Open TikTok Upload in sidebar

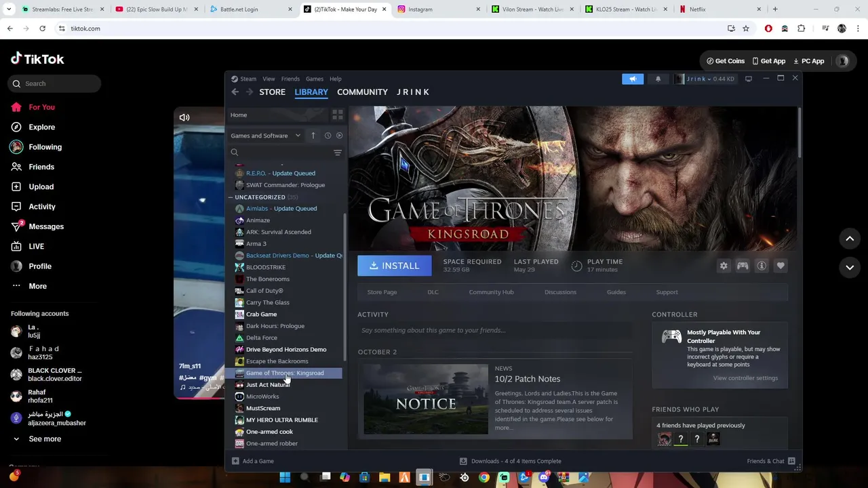coord(33,186)
